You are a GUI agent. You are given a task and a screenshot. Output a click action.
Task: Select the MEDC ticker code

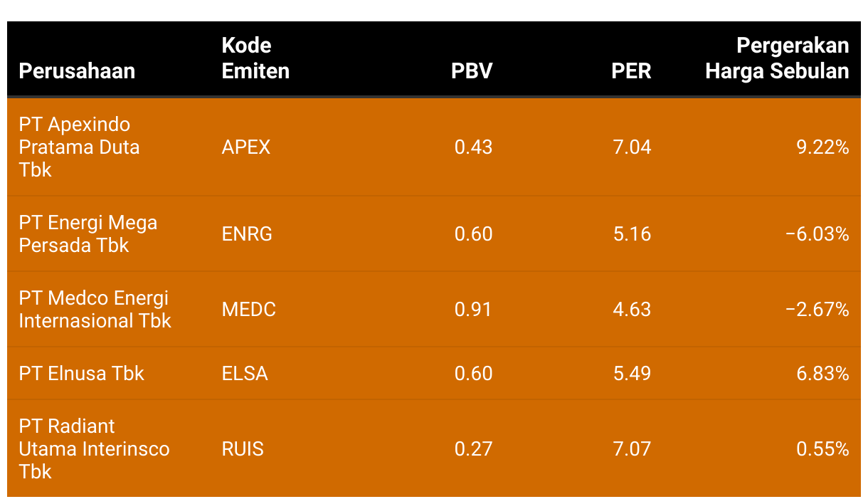(x=248, y=310)
